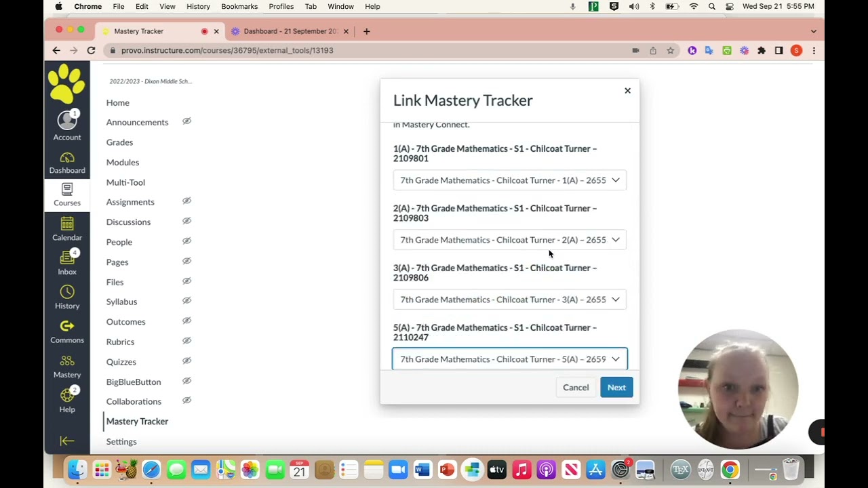Open Chrome side panel icon

779,50
